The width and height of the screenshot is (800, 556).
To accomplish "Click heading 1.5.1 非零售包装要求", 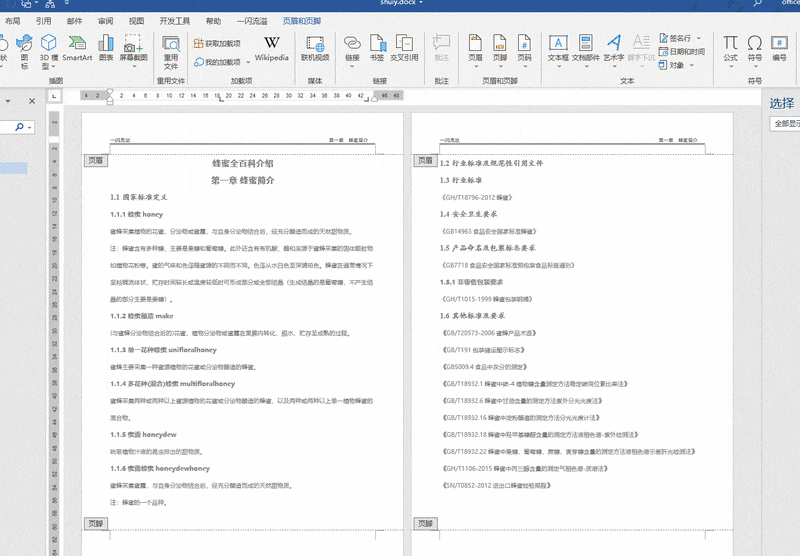I will 471,282.
